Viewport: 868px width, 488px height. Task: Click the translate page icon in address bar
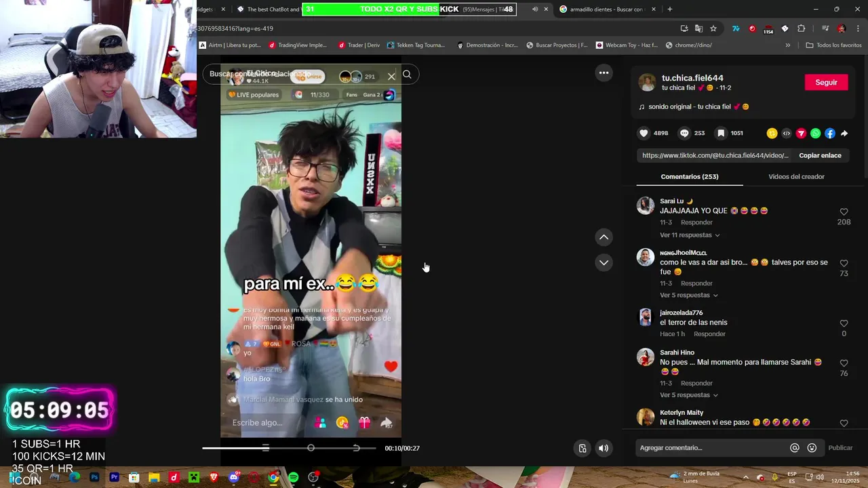(x=698, y=28)
